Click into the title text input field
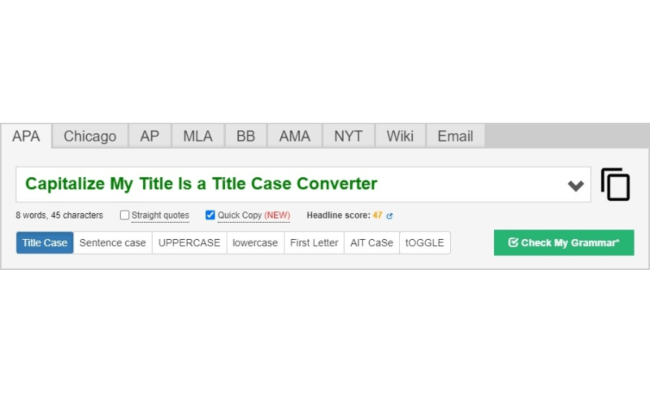 tap(290, 184)
